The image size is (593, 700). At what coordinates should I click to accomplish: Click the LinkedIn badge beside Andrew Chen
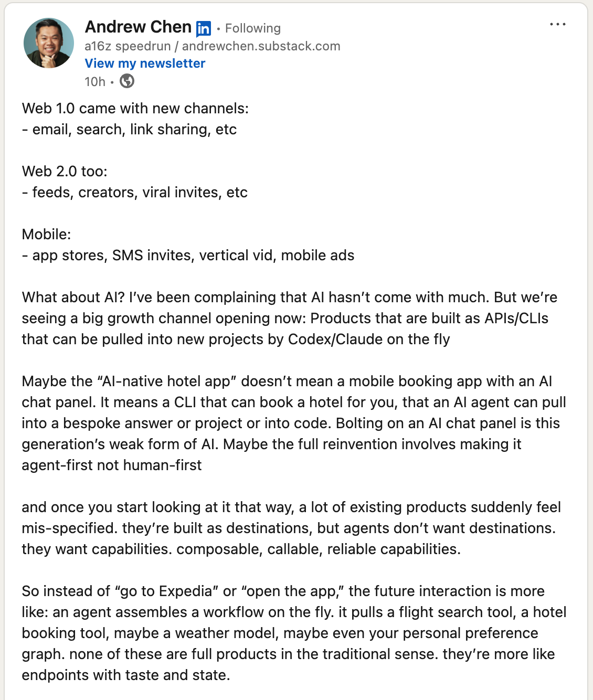(204, 28)
